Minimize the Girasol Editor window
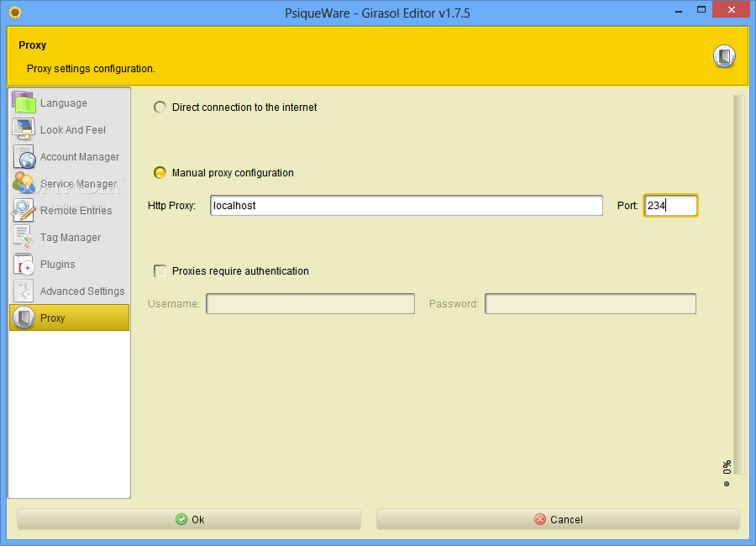 679,10
